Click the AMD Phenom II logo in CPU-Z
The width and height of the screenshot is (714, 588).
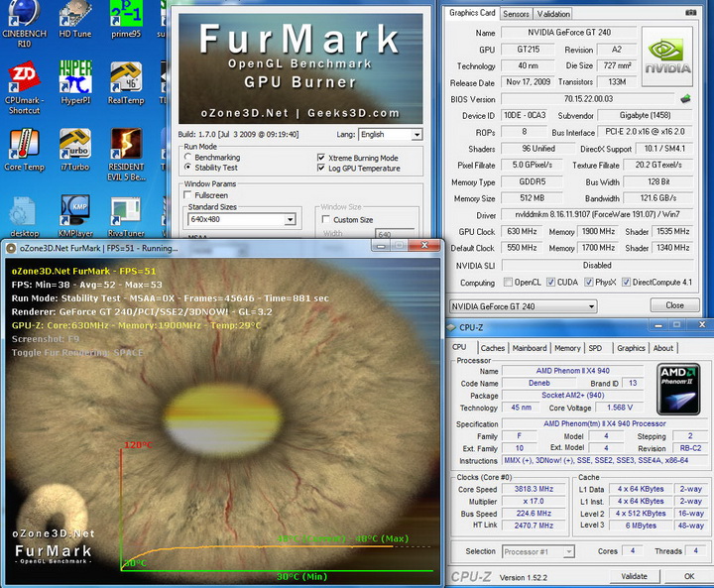[678, 389]
